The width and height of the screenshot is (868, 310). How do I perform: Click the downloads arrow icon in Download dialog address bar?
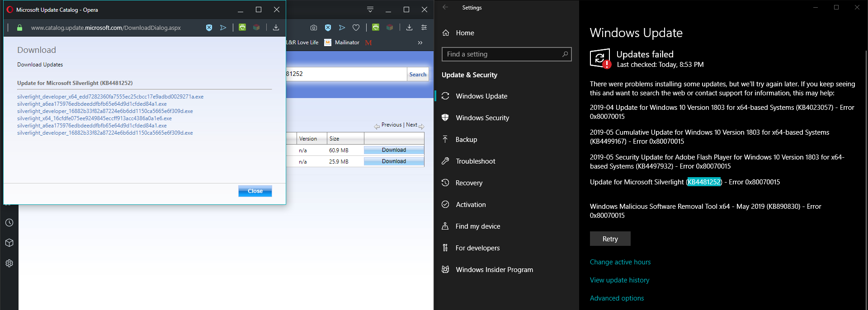click(x=276, y=28)
